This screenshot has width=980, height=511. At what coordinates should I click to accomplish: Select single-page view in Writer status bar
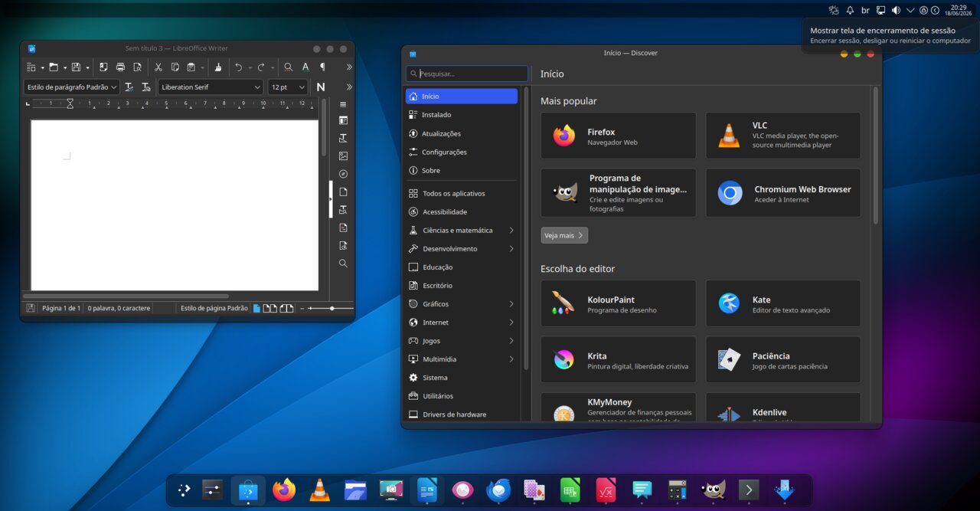[x=256, y=308]
